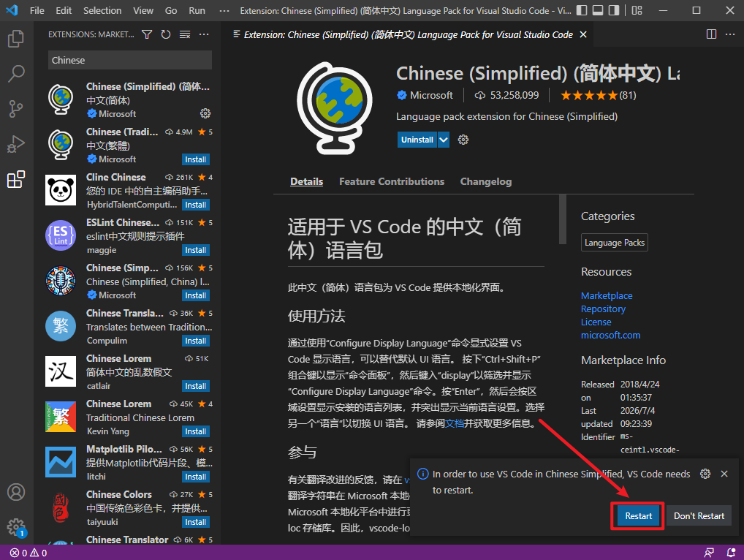This screenshot has width=744, height=560.
Task: Open notifications bell in status bar
Action: tap(731, 553)
